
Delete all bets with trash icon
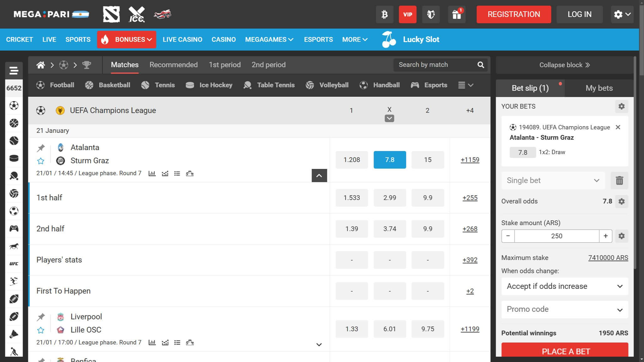[x=619, y=181]
